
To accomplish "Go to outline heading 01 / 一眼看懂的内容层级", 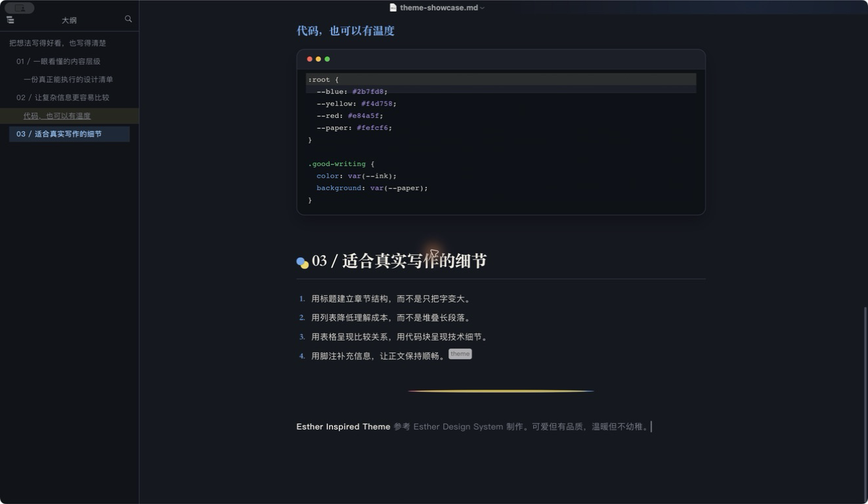I will click(x=58, y=62).
